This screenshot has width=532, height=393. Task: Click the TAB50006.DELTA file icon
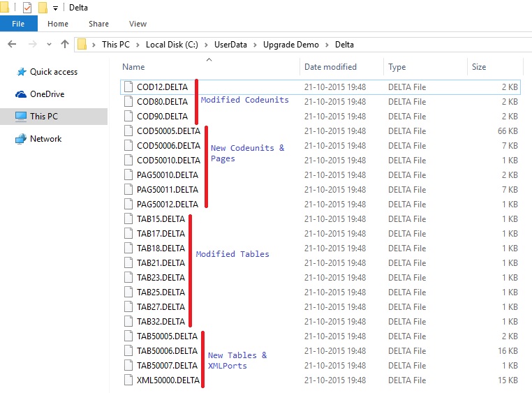(x=128, y=351)
